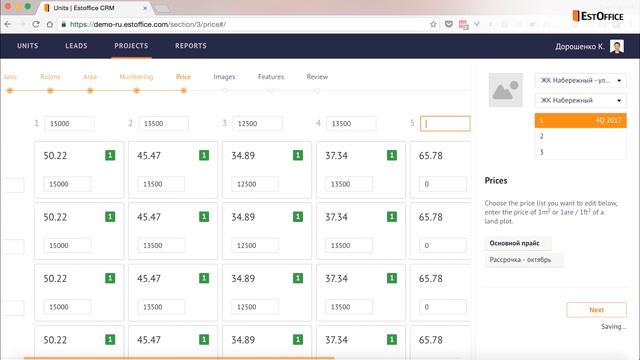Open the LEADS navigation menu
The height and width of the screenshot is (360, 640).
coord(76,46)
